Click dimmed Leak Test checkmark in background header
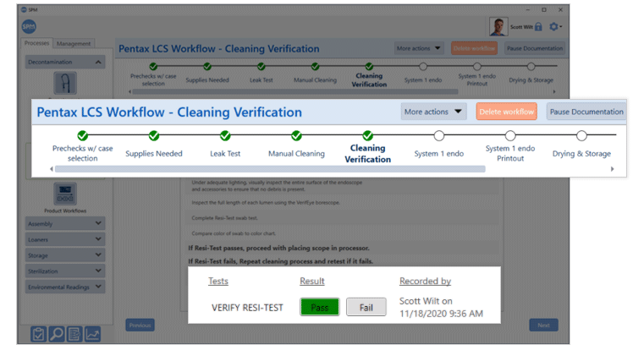Image resolution: width=644 pixels, height=350 pixels. 261,67
